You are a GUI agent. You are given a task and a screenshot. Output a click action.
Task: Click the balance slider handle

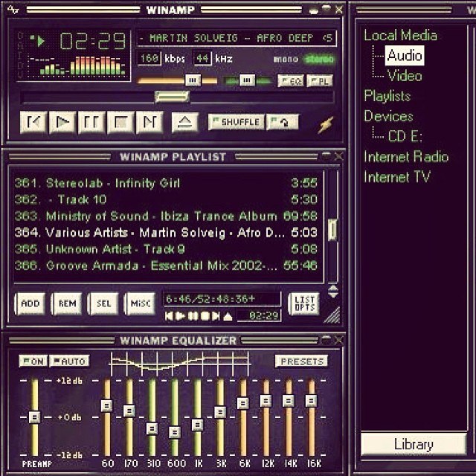[247, 80]
